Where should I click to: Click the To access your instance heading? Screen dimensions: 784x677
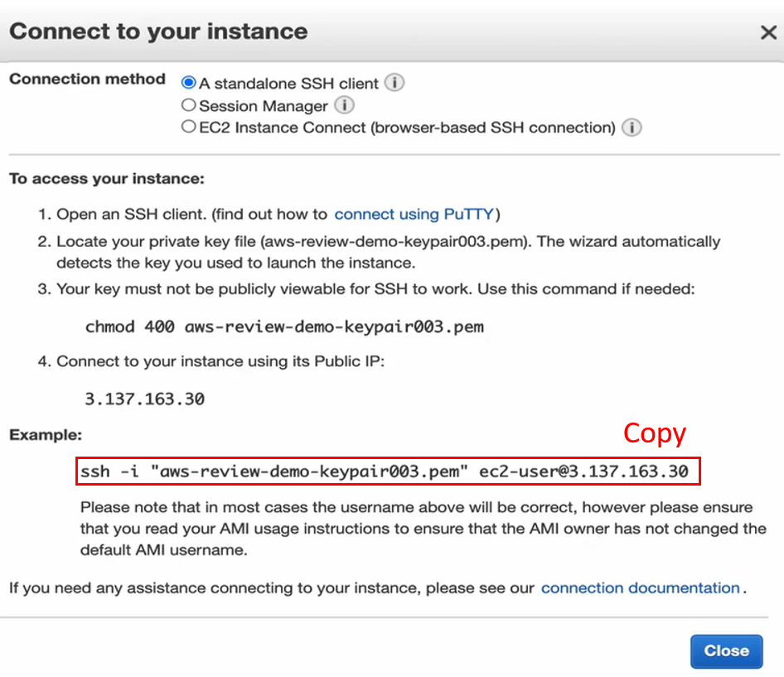tap(107, 179)
